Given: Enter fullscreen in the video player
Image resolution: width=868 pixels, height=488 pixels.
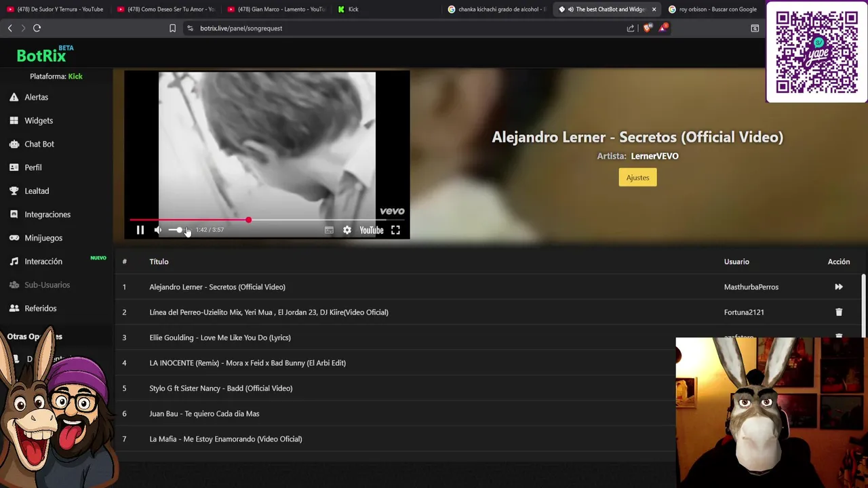Looking at the screenshot, I should (x=395, y=230).
